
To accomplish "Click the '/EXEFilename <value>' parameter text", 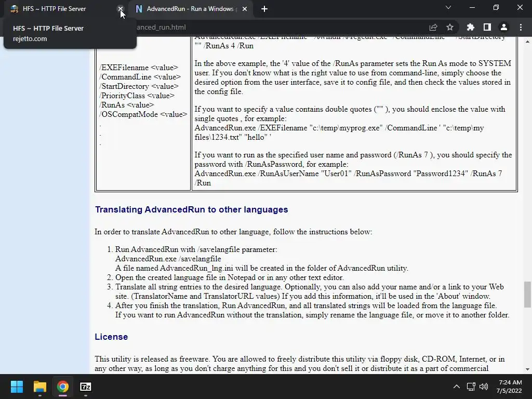I will point(139,68).
